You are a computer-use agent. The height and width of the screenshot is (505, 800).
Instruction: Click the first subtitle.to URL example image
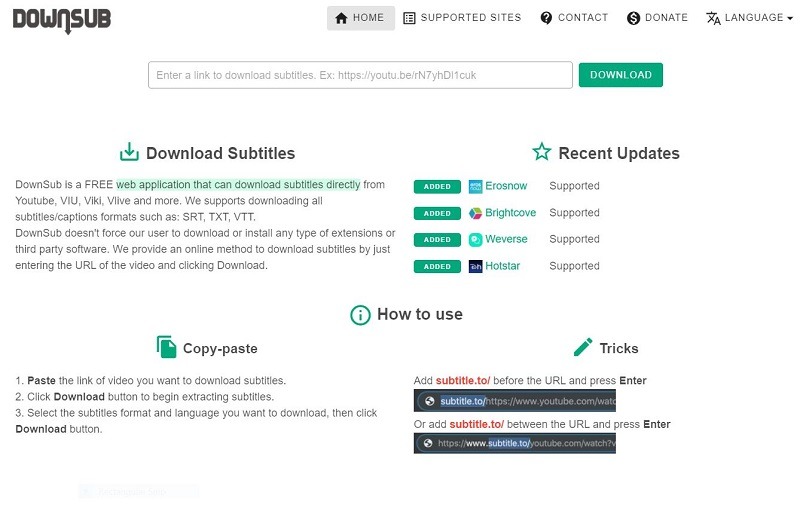[x=514, y=401]
